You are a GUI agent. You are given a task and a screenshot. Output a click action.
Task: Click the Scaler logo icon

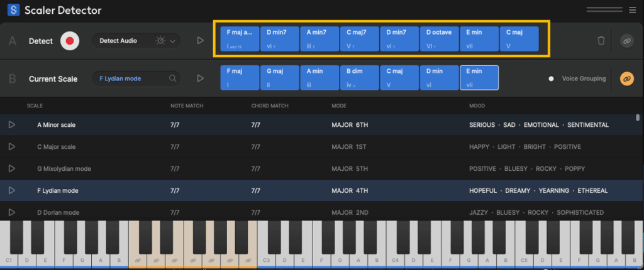[x=12, y=10]
